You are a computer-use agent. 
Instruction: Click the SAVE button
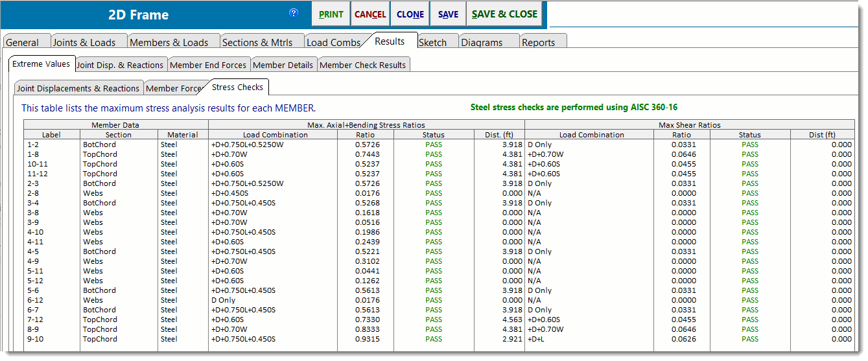448,14
